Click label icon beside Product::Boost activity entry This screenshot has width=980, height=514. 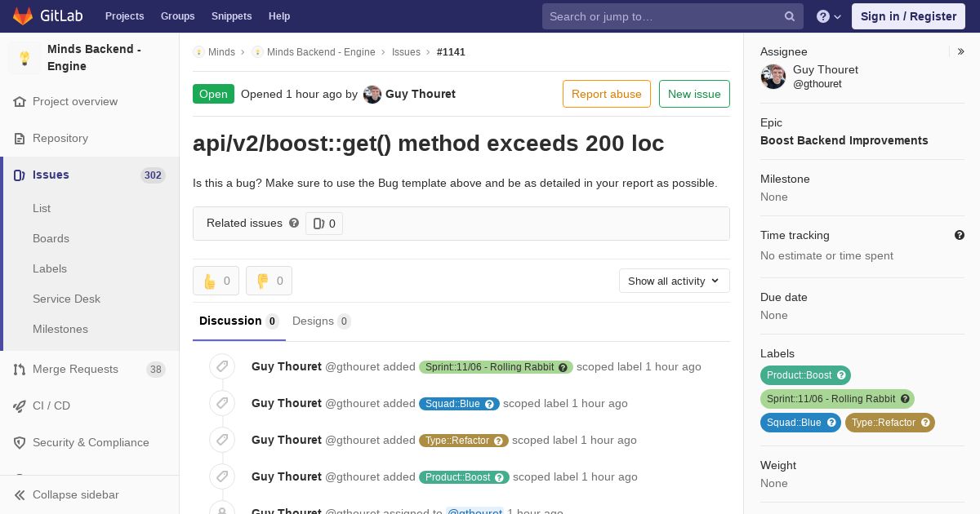coord(222,476)
